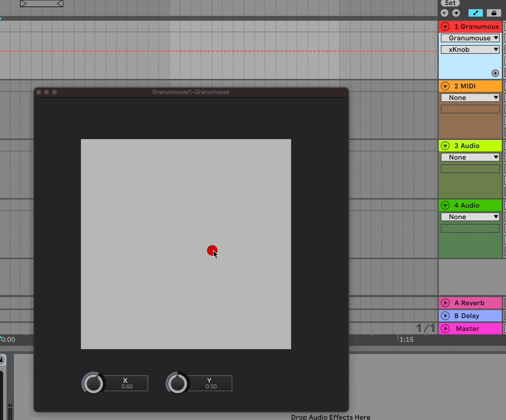The width and height of the screenshot is (506, 420).
Task: Click the Set locator button
Action: (450, 3)
